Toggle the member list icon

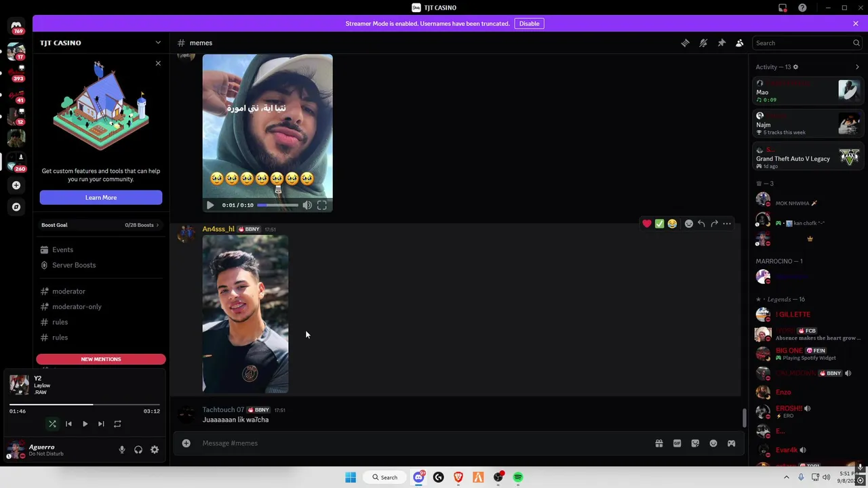pyautogui.click(x=740, y=43)
